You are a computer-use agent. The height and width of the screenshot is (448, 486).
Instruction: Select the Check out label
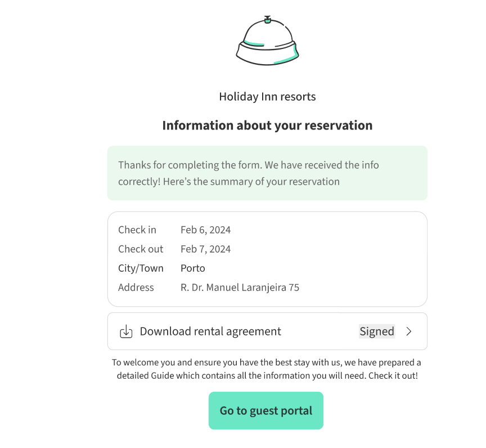coord(141,249)
